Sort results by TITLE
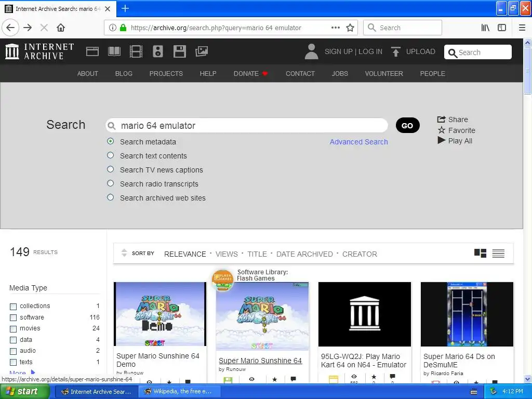Viewport: 532px width, 399px height. [x=257, y=254]
